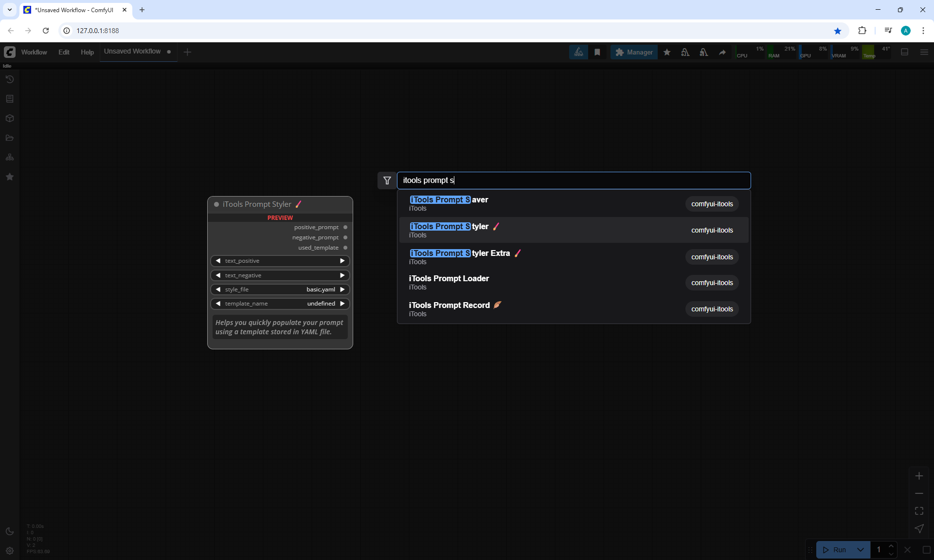Toggle select mode arrow in canvas controls
The image size is (934, 560).
[x=919, y=528]
